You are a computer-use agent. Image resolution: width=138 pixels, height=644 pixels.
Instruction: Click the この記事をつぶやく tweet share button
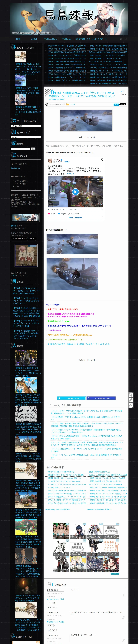[71, 398]
